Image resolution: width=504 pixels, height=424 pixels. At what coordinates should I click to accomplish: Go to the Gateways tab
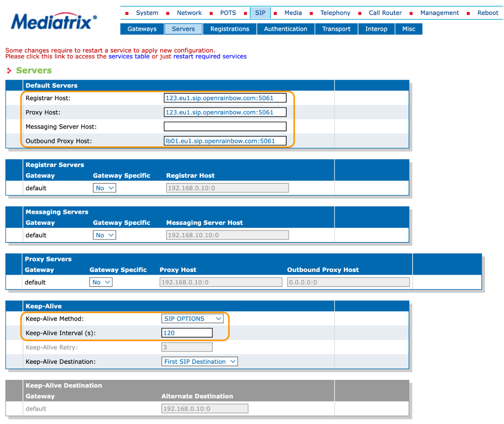coord(142,29)
